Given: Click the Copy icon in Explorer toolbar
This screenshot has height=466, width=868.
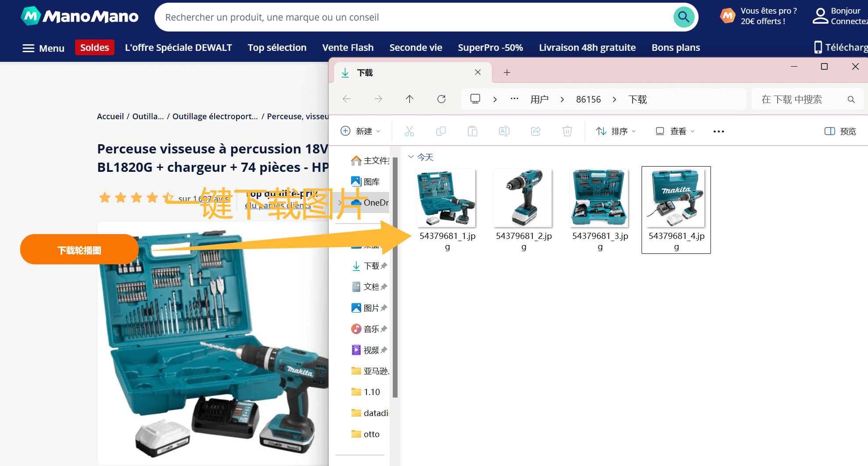Looking at the screenshot, I should (441, 131).
